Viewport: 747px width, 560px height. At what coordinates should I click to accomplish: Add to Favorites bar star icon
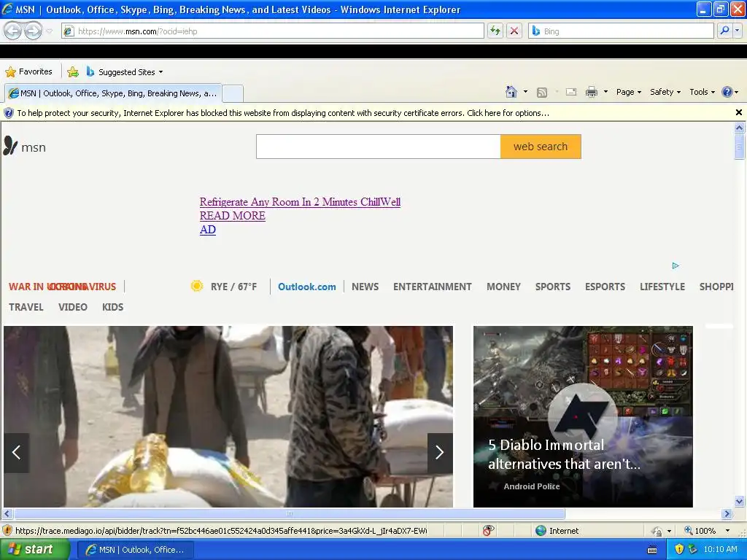coord(73,72)
